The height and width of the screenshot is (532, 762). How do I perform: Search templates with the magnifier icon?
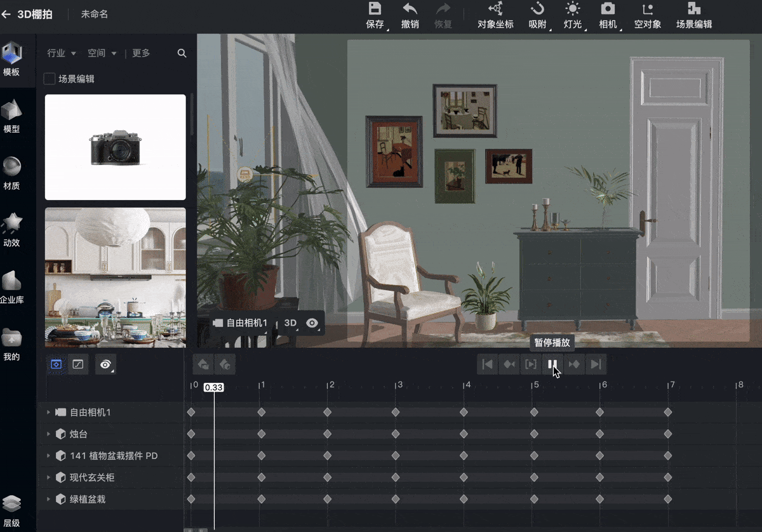(182, 53)
